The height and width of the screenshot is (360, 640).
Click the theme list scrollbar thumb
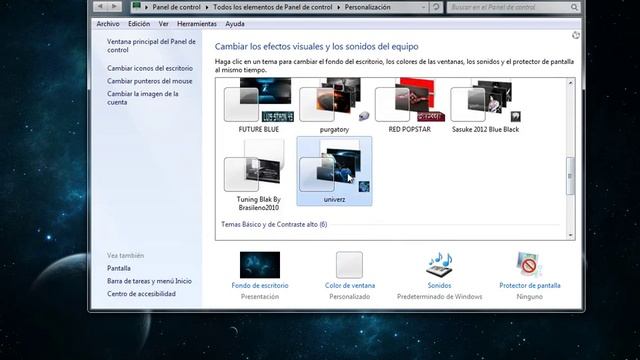(x=570, y=176)
